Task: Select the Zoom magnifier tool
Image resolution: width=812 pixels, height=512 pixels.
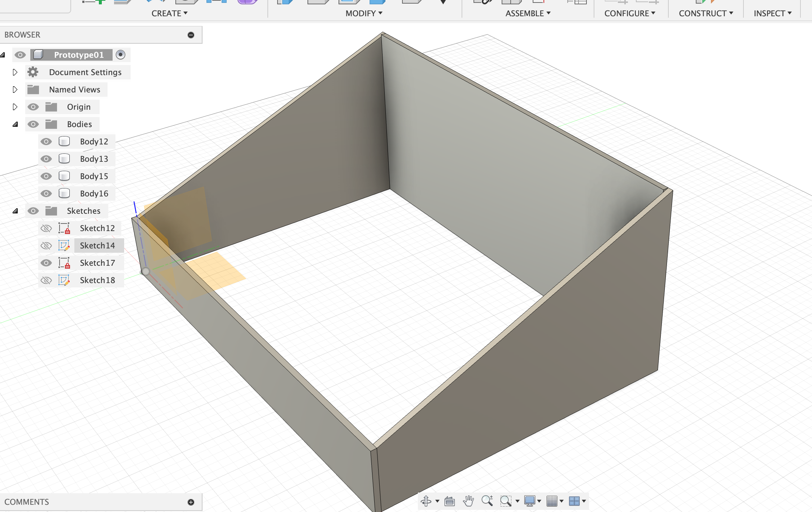Action: tap(487, 501)
